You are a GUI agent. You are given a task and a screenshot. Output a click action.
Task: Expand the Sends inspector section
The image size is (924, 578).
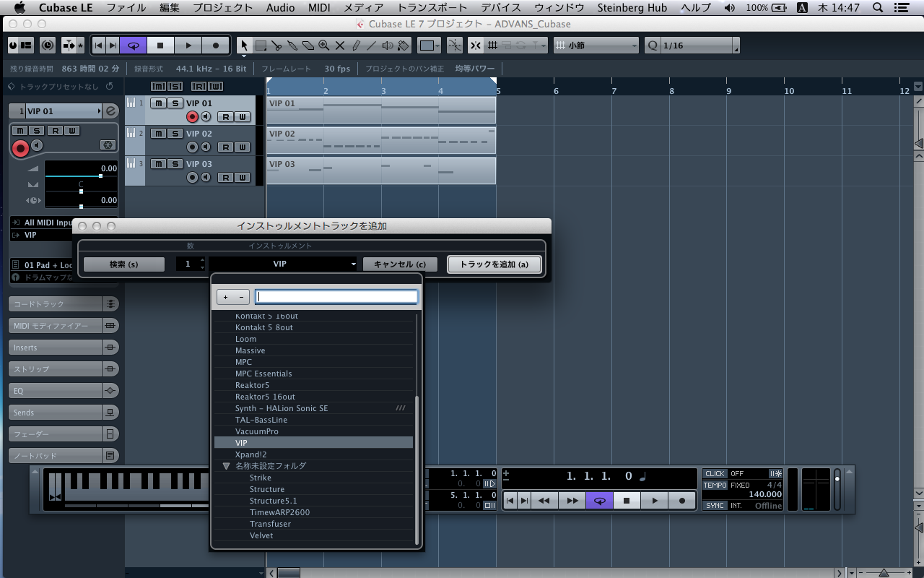64,413
